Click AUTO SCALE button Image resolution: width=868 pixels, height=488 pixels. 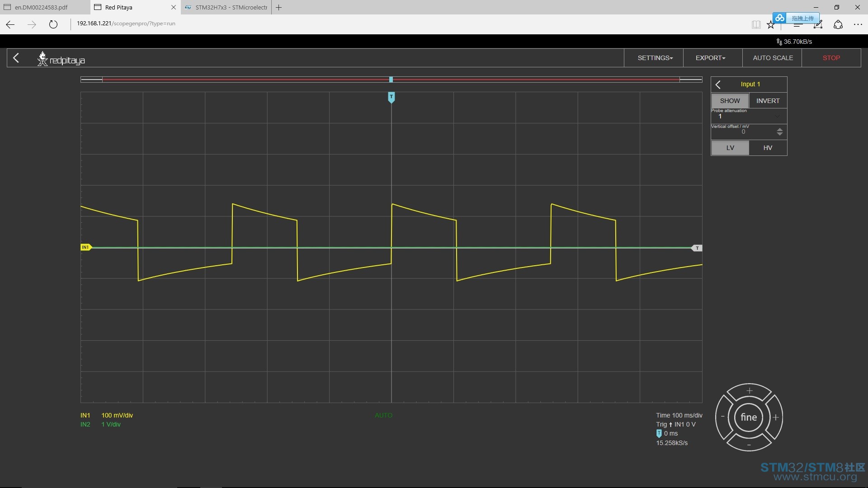click(x=772, y=58)
